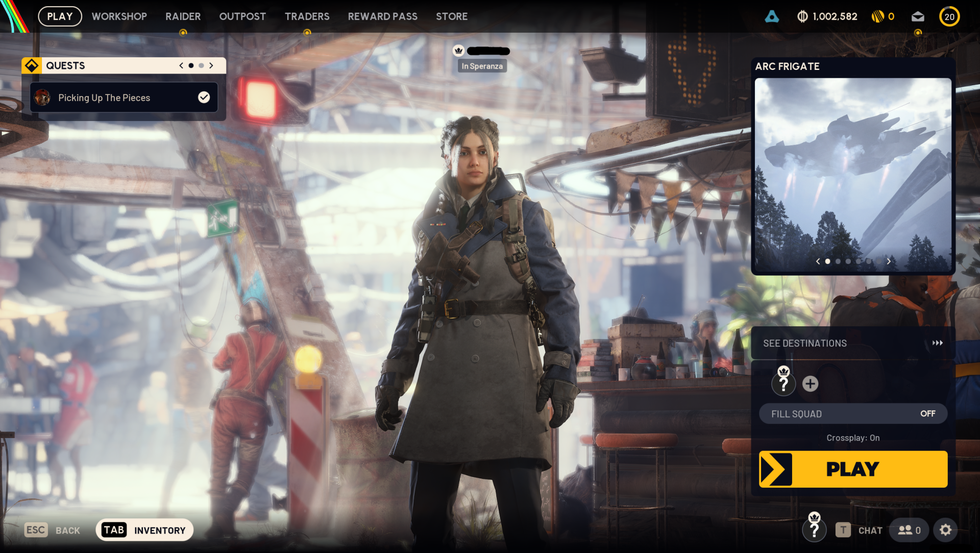Click the Crossplay: On setting
Image resolution: width=980 pixels, height=553 pixels.
(x=853, y=438)
